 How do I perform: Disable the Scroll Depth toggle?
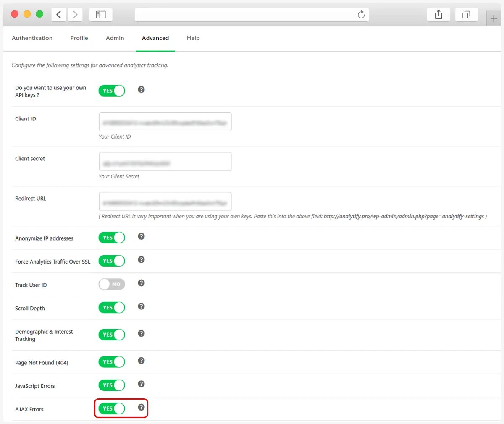click(x=111, y=307)
